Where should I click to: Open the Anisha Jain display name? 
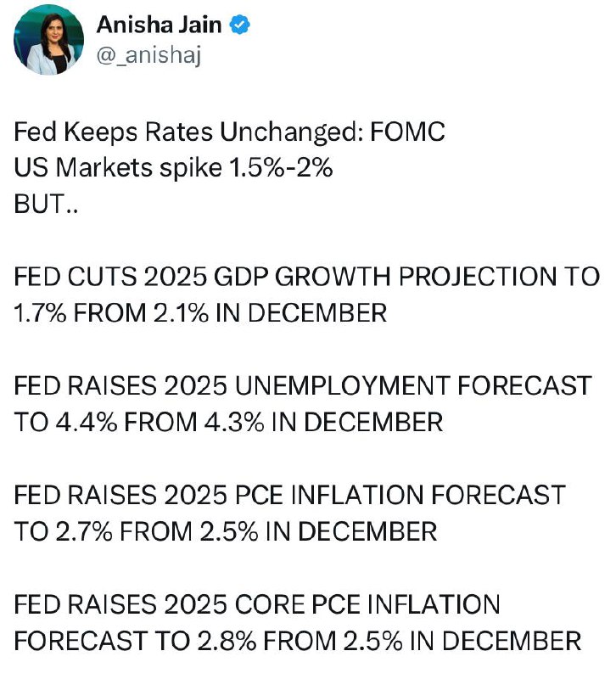coord(160,25)
